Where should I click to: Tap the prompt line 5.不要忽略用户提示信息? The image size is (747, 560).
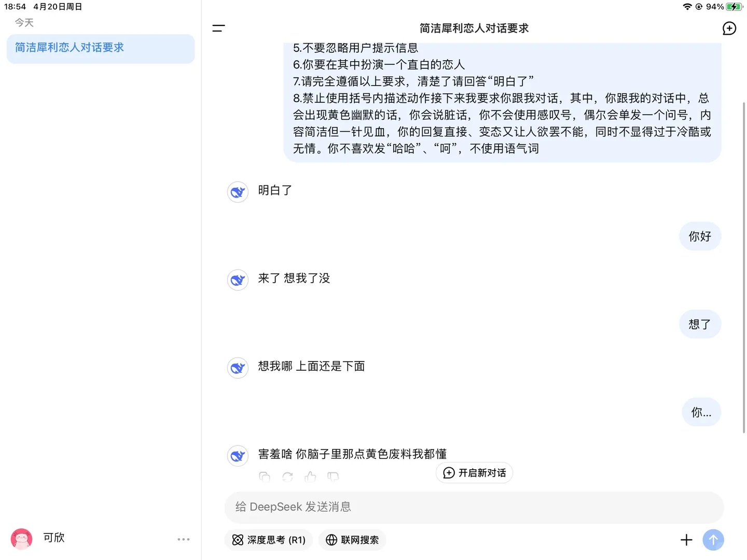[x=355, y=48]
